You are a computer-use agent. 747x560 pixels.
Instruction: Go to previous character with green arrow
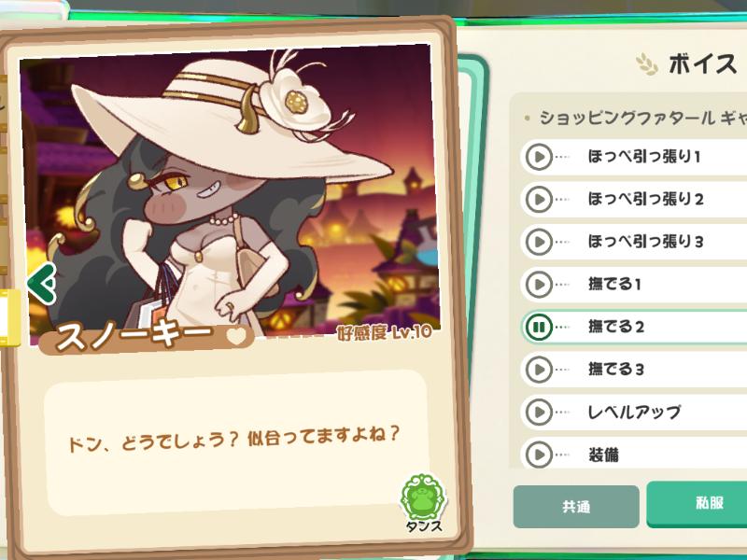click(42, 285)
